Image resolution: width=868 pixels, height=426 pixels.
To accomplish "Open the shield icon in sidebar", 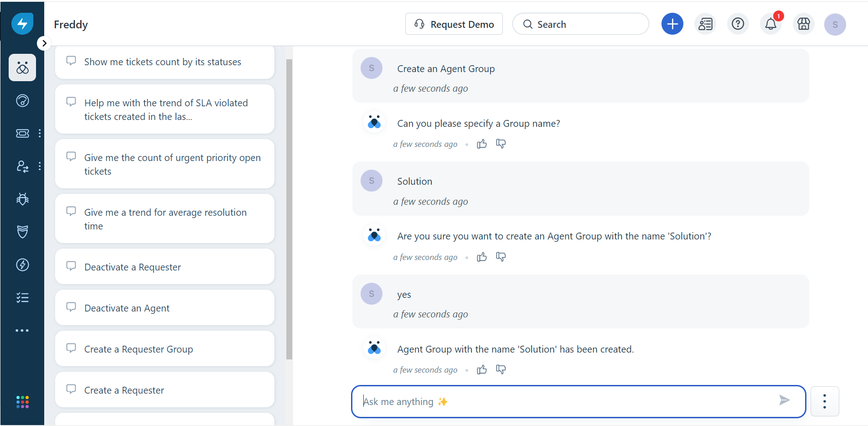I will (x=22, y=232).
